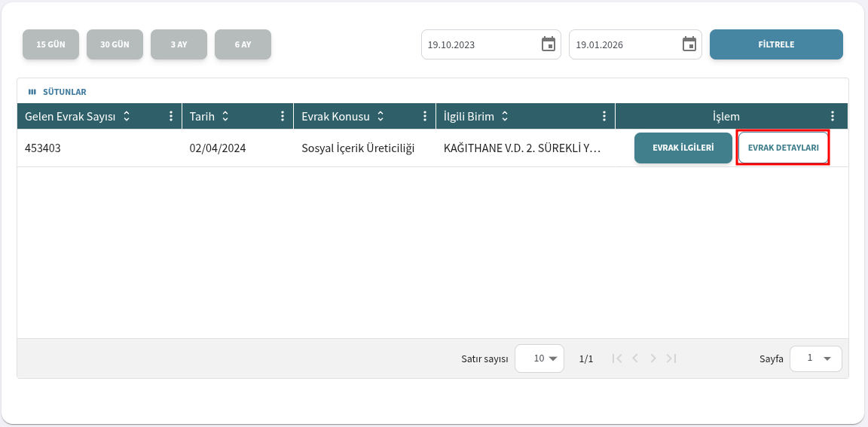The image size is (868, 427).
Task: Go to first page pagination icon
Action: coord(617,358)
